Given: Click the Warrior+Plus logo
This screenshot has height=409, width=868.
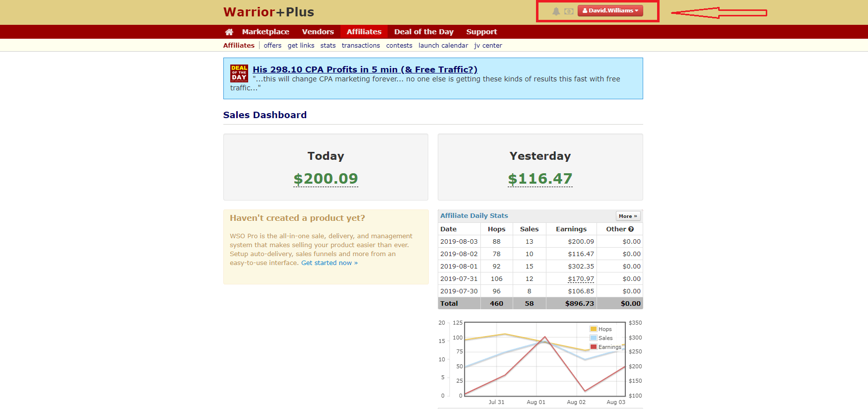Looking at the screenshot, I should point(268,12).
